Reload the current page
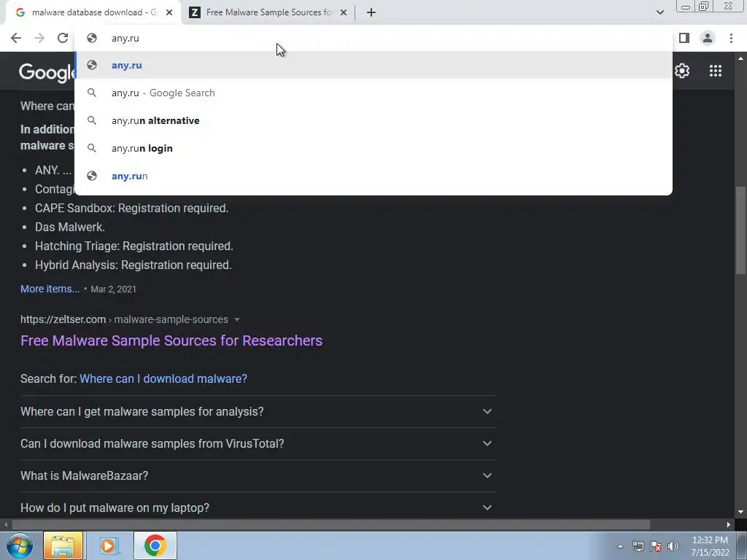 pos(63,38)
